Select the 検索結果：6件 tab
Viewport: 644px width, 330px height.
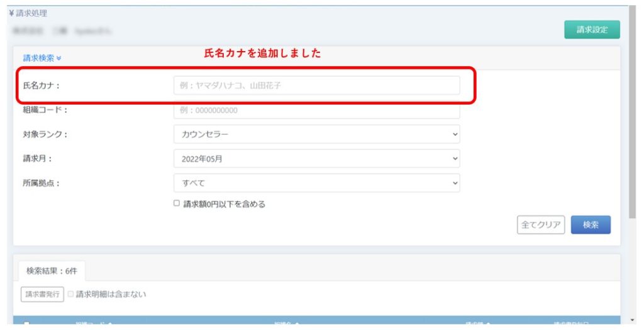tap(52, 271)
